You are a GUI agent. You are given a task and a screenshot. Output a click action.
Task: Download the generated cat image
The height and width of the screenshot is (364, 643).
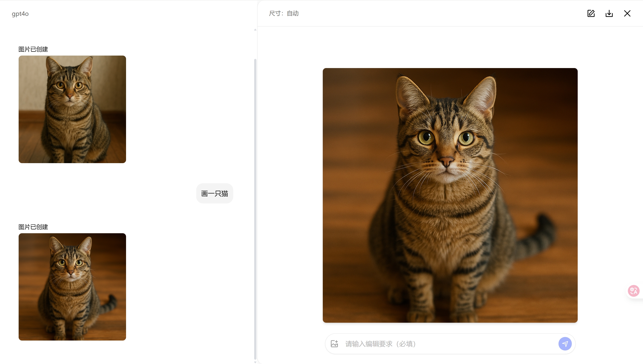coord(609,13)
